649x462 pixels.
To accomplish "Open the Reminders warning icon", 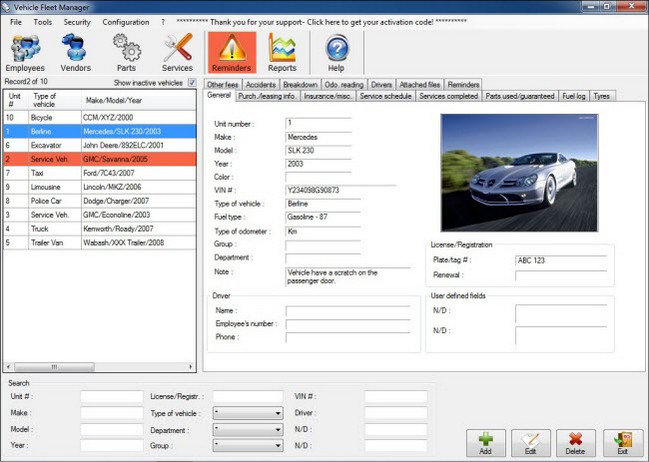I will point(231,52).
